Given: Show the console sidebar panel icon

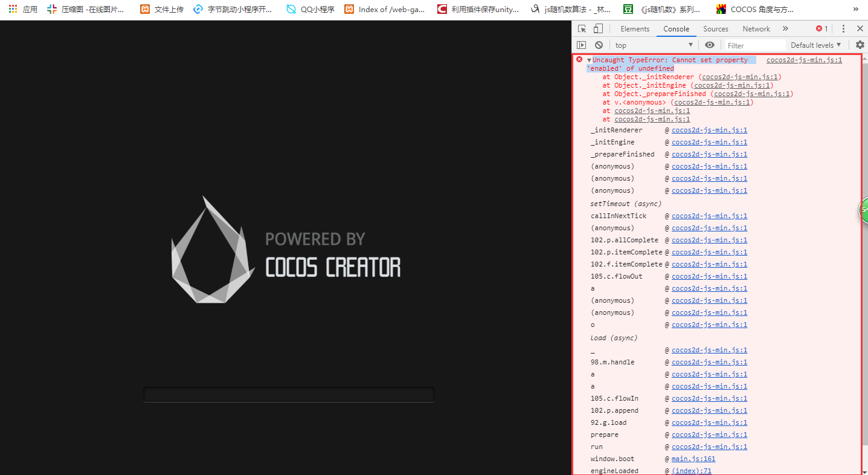Looking at the screenshot, I should click(x=581, y=45).
